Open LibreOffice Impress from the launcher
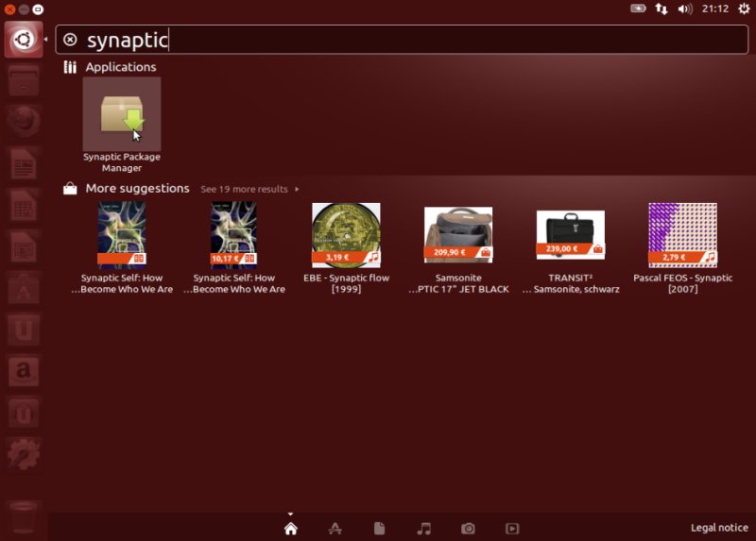The image size is (756, 541). (23, 246)
